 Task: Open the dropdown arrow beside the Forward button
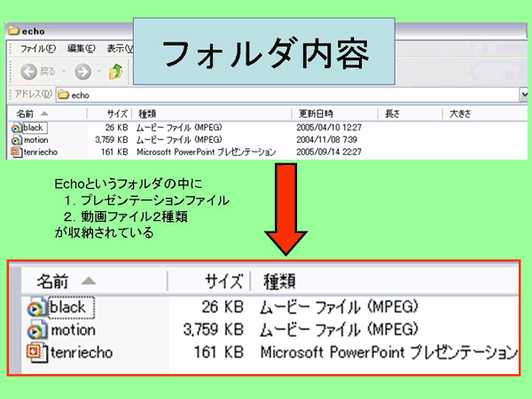(98, 71)
